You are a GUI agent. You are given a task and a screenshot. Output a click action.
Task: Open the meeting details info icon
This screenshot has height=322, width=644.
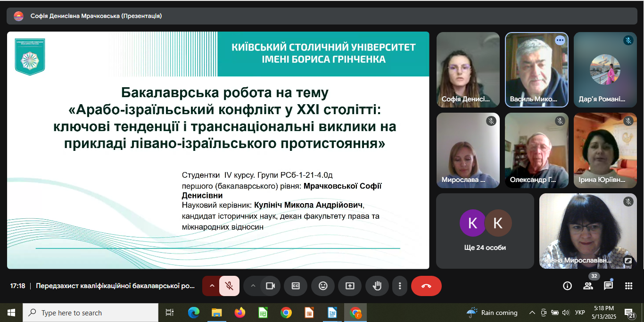click(568, 286)
